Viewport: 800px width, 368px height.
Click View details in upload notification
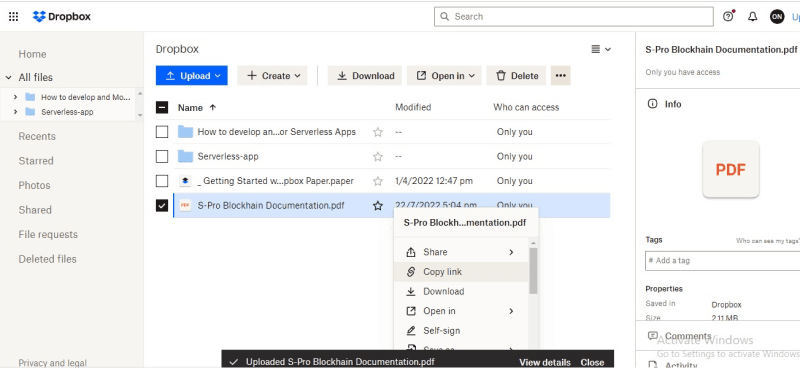pos(545,362)
